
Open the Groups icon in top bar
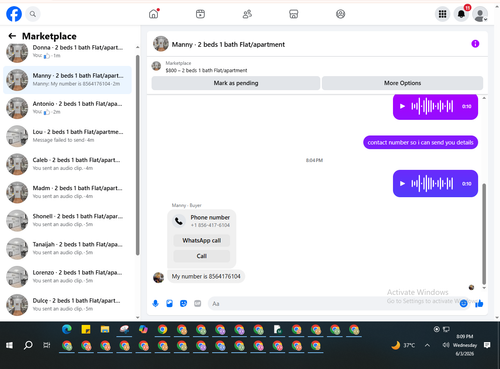(340, 14)
